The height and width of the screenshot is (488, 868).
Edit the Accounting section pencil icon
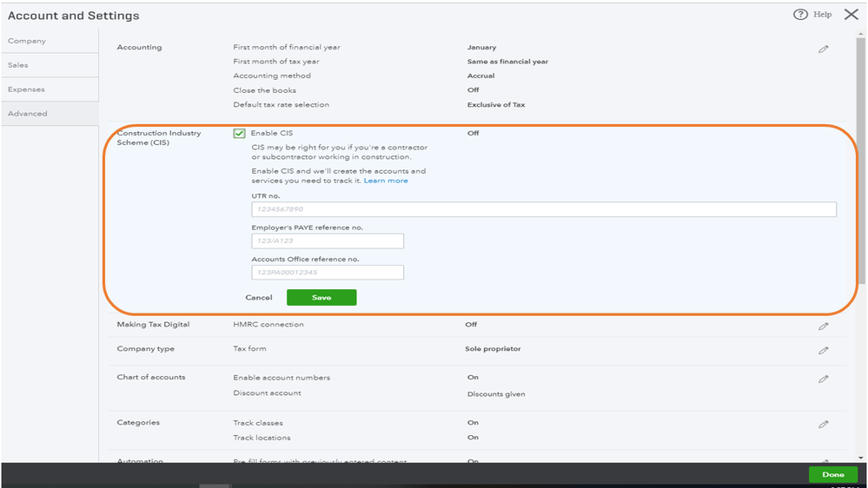(823, 49)
